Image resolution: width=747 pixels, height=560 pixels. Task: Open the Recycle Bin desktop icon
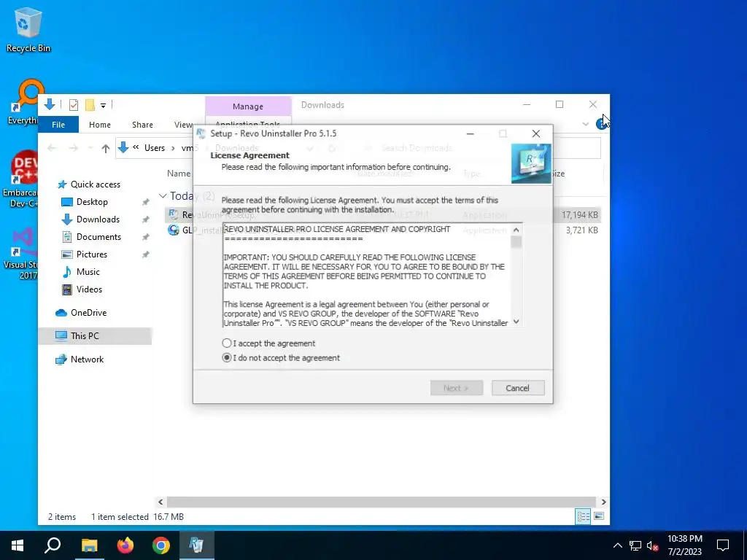tap(28, 31)
